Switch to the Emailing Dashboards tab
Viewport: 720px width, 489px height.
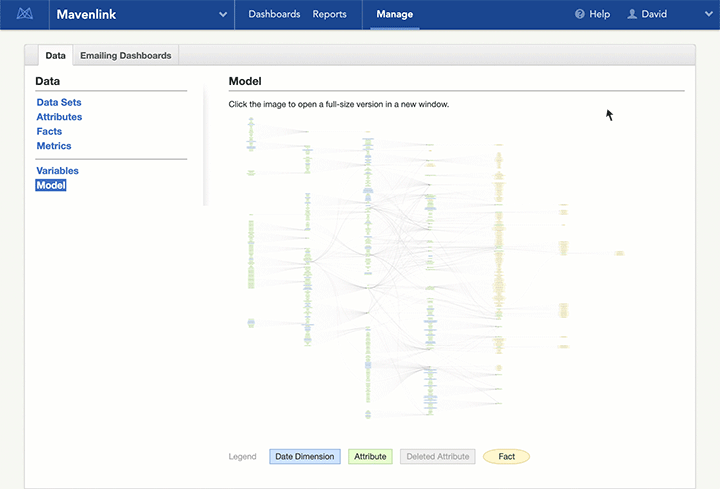point(125,56)
